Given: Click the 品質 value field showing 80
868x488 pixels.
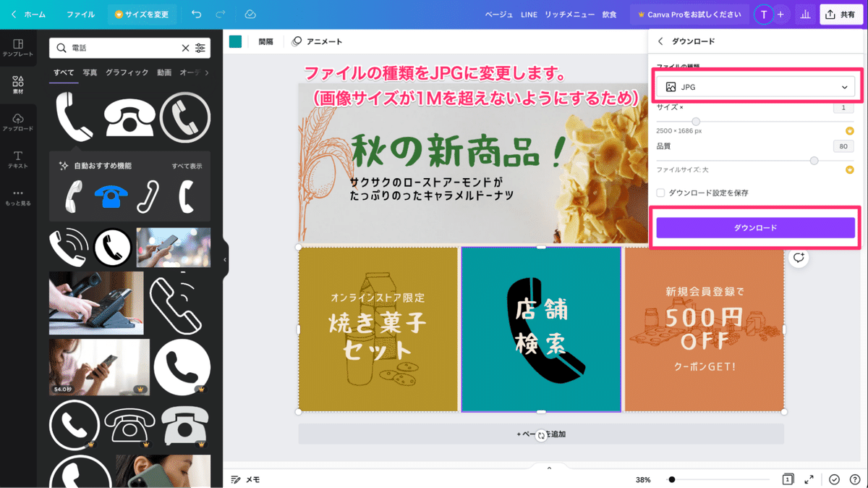Looking at the screenshot, I should (x=843, y=146).
